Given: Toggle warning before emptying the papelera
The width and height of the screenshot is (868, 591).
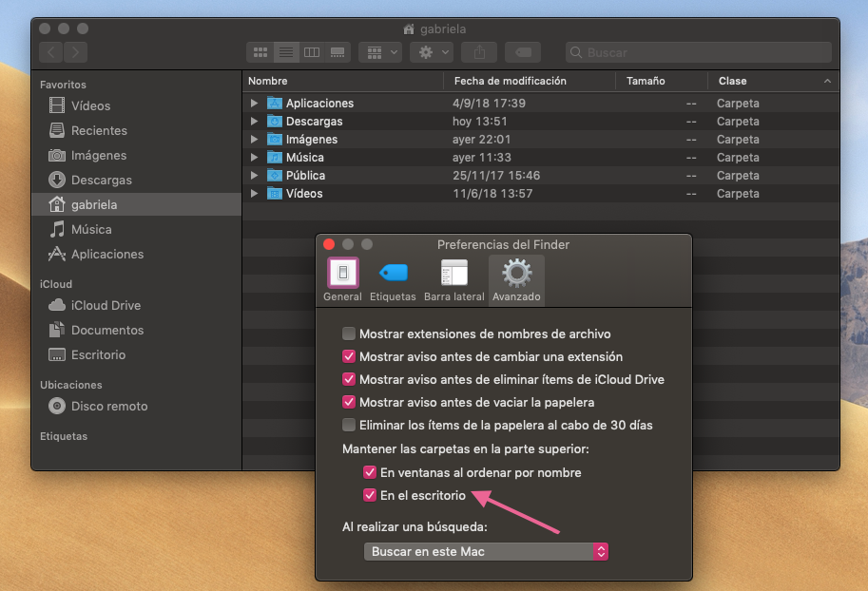Looking at the screenshot, I should pyautogui.click(x=349, y=402).
